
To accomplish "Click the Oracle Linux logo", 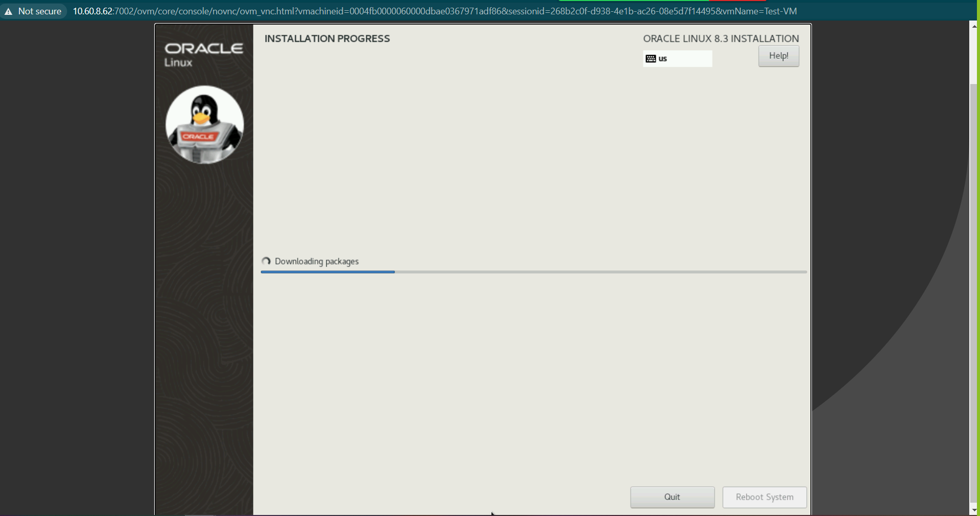I will point(204,55).
